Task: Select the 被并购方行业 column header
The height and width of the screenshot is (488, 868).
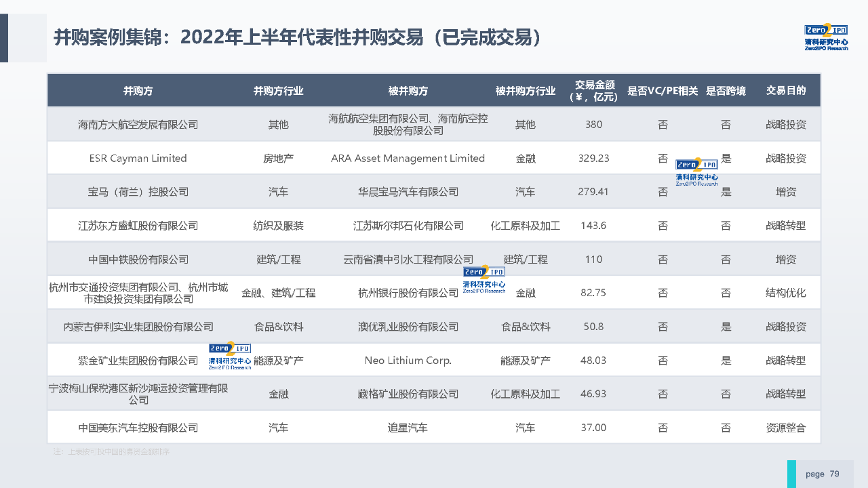Action: pyautogui.click(x=526, y=91)
